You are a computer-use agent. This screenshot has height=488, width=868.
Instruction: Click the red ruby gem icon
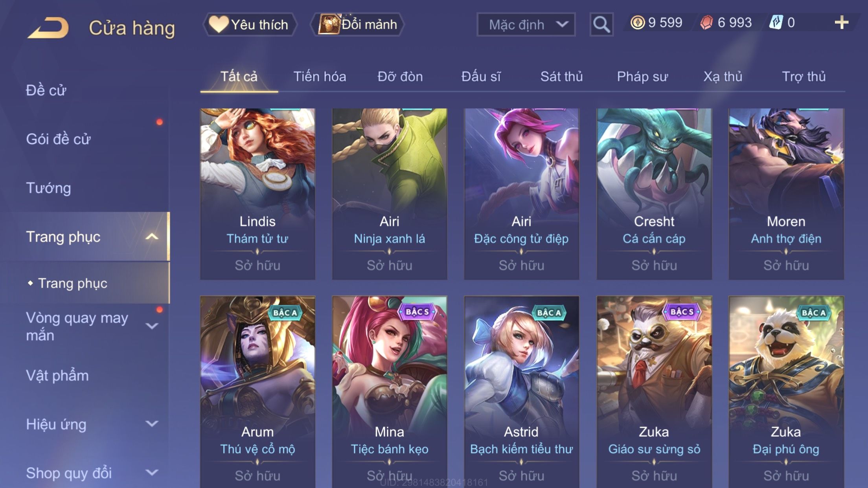click(706, 22)
